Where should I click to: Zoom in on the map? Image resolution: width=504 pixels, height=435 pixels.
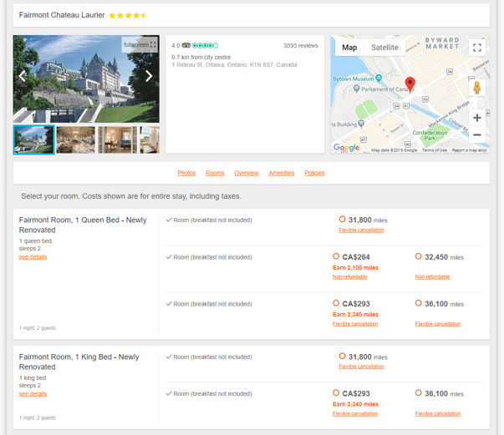(477, 118)
